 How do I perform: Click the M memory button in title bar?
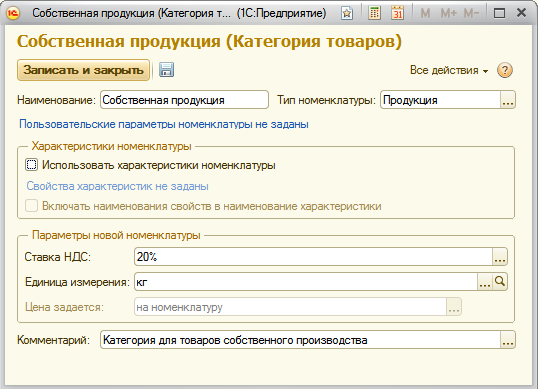425,13
